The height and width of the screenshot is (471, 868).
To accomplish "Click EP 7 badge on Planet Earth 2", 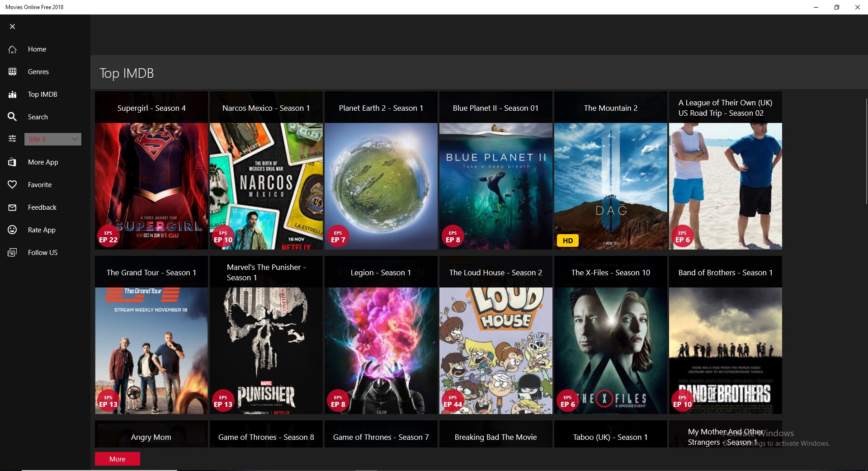I will pos(338,236).
